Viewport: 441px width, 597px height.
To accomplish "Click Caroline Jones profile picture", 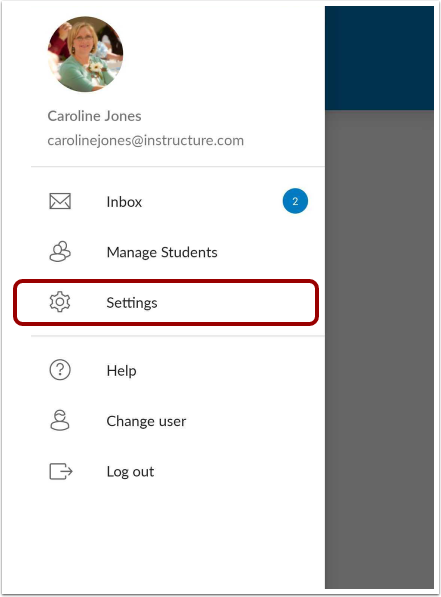I will coord(85,54).
